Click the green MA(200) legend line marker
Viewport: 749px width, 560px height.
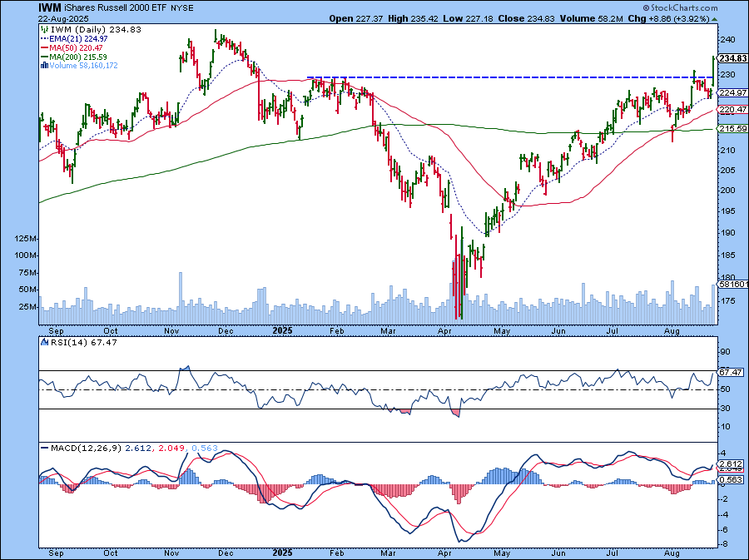pyautogui.click(x=43, y=56)
